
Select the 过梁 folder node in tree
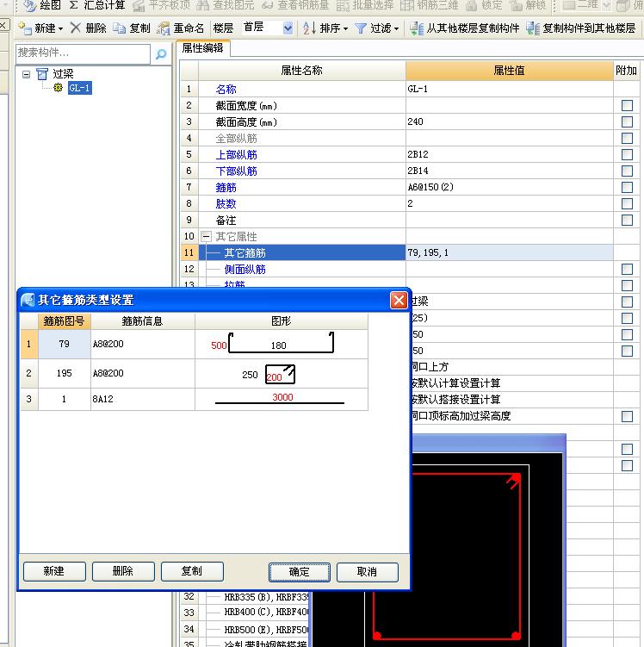tap(55, 74)
